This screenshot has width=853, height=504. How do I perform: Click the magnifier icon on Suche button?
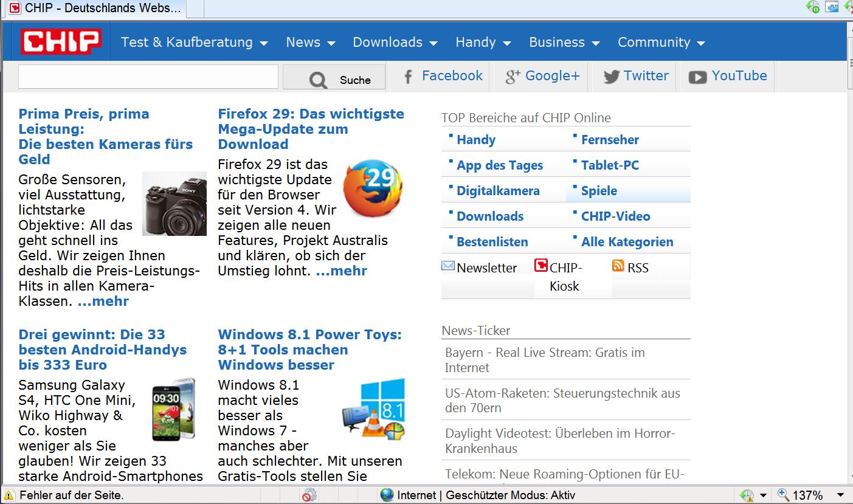click(318, 80)
